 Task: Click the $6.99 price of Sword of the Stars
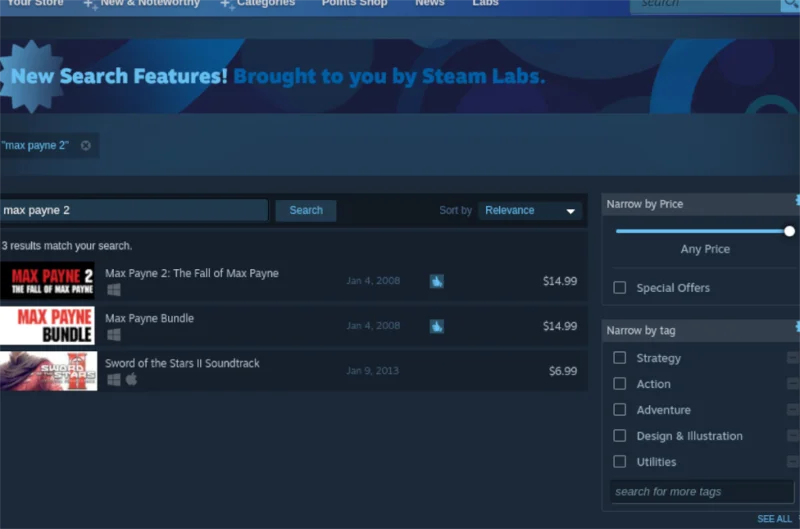(x=563, y=371)
